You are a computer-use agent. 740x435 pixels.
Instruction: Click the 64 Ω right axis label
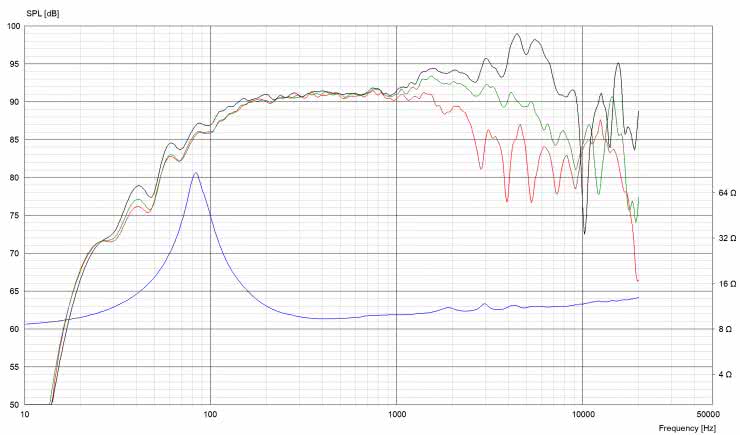tap(725, 192)
